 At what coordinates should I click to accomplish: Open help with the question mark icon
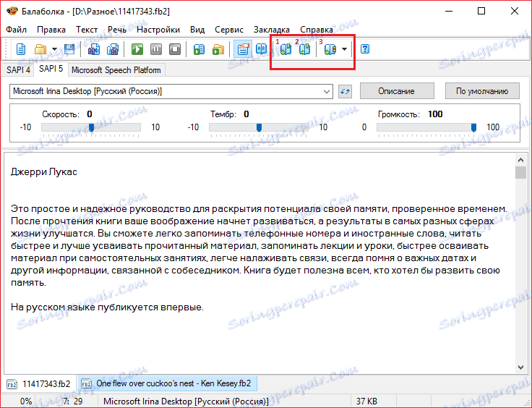coord(365,49)
